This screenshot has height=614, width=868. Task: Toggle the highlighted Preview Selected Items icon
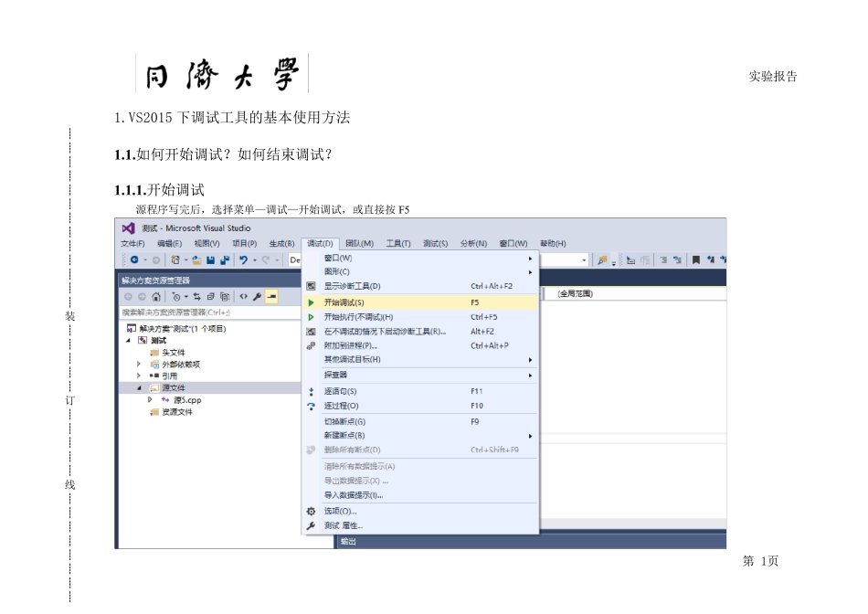pyautogui.click(x=271, y=297)
